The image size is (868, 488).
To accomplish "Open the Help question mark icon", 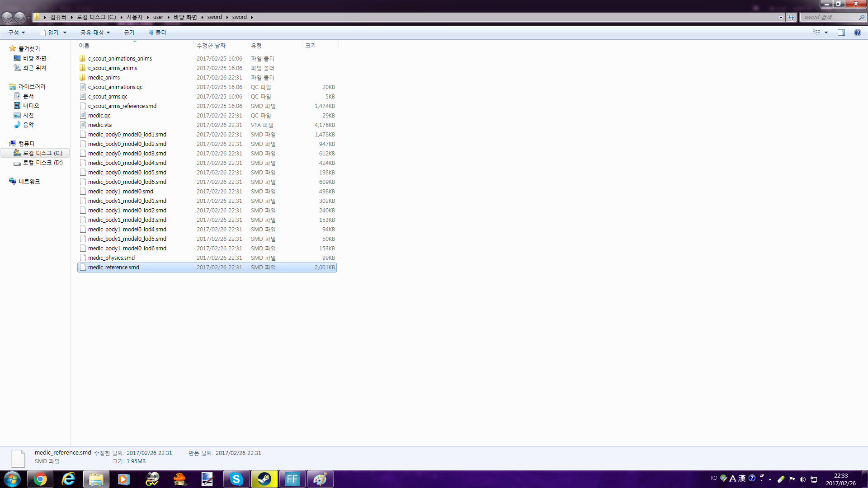I will (x=857, y=33).
